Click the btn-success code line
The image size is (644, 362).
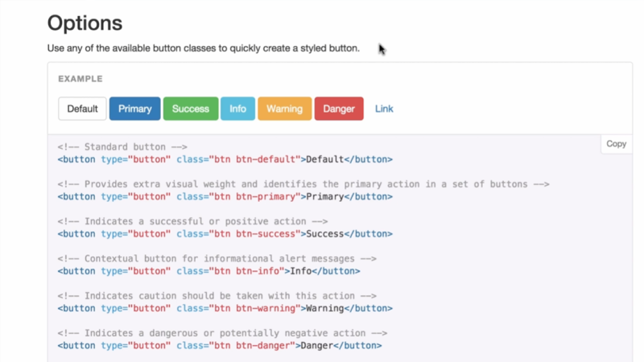click(x=225, y=234)
